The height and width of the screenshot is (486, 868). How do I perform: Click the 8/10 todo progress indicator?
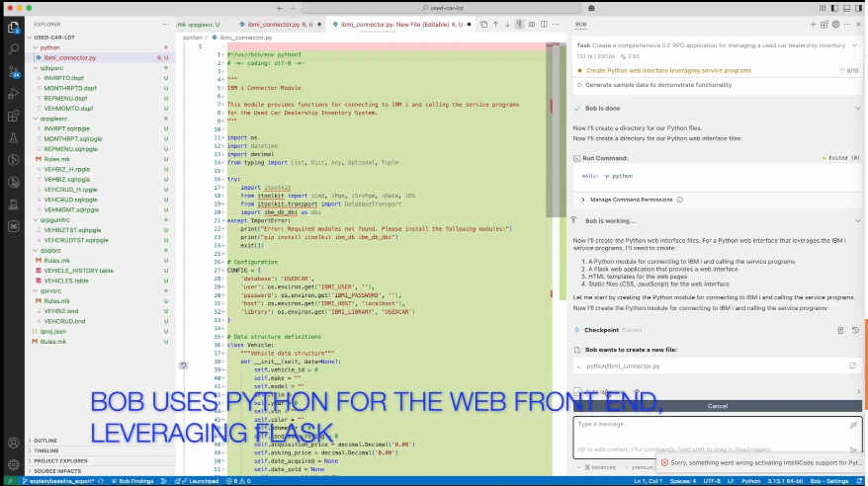[x=849, y=71]
